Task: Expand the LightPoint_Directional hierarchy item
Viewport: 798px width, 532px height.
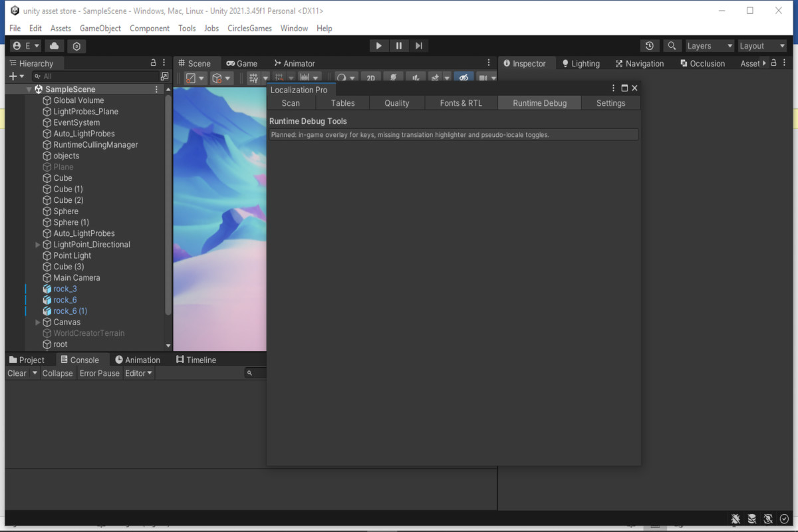Action: point(38,244)
